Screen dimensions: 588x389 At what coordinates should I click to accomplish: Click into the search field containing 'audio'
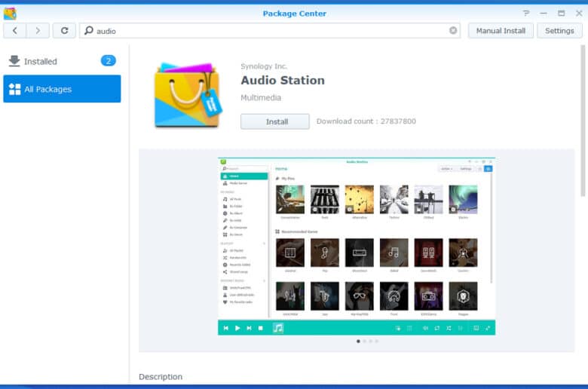coord(270,31)
